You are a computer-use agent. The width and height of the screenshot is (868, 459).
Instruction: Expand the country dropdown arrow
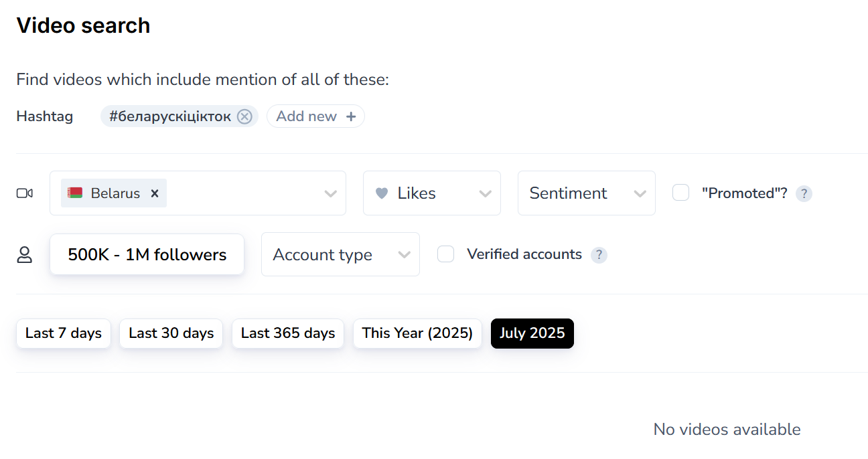(330, 193)
